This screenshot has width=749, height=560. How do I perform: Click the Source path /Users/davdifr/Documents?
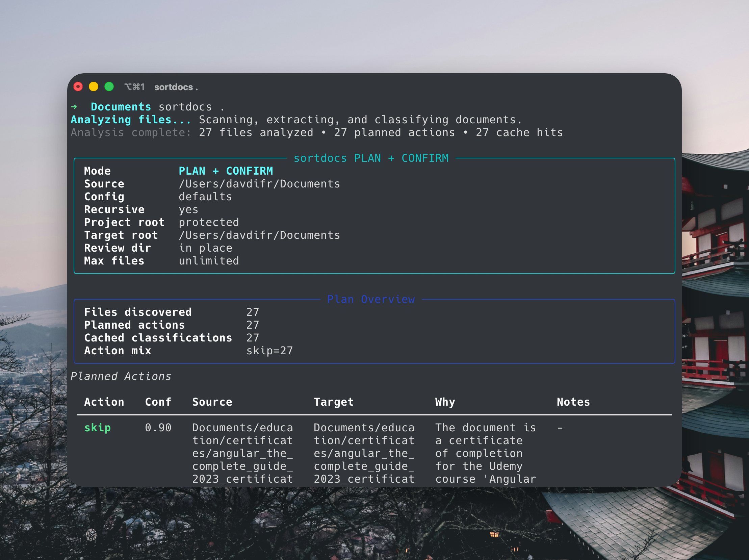[x=259, y=184]
